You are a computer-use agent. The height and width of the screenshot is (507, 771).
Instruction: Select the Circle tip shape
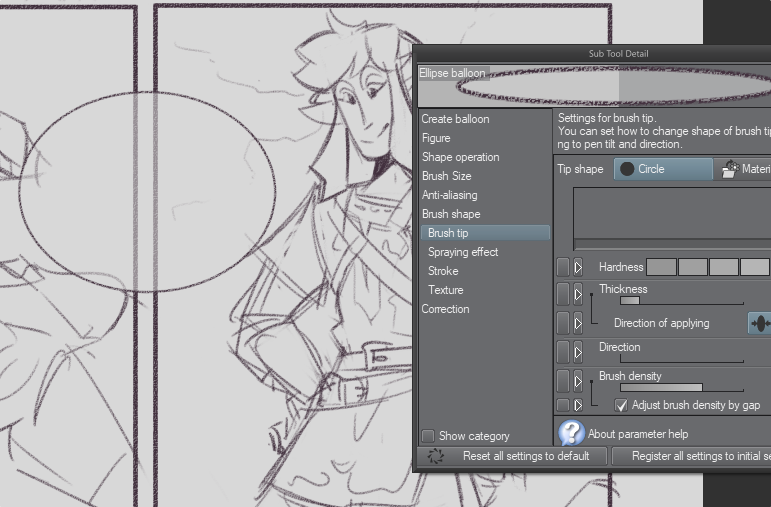pyautogui.click(x=663, y=169)
